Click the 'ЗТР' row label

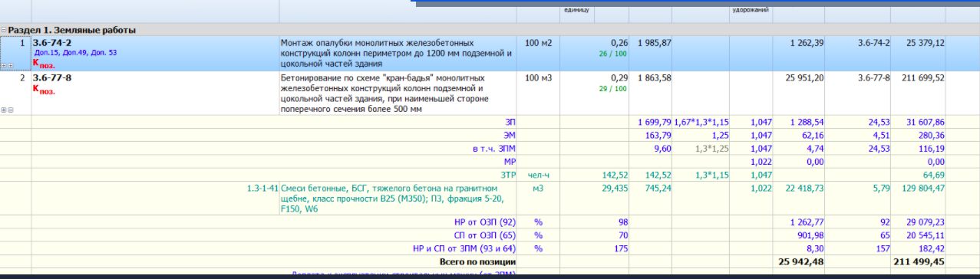508,175
